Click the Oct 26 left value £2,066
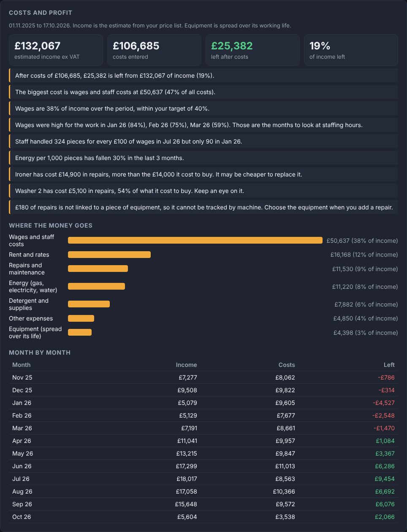 click(x=385, y=517)
